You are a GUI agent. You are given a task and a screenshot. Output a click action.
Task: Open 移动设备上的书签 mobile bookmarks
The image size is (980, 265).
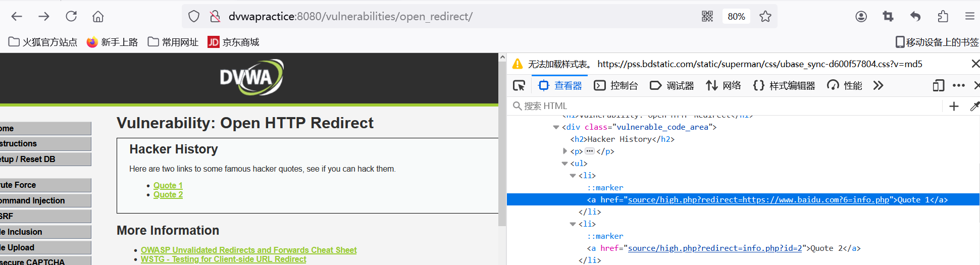(937, 42)
